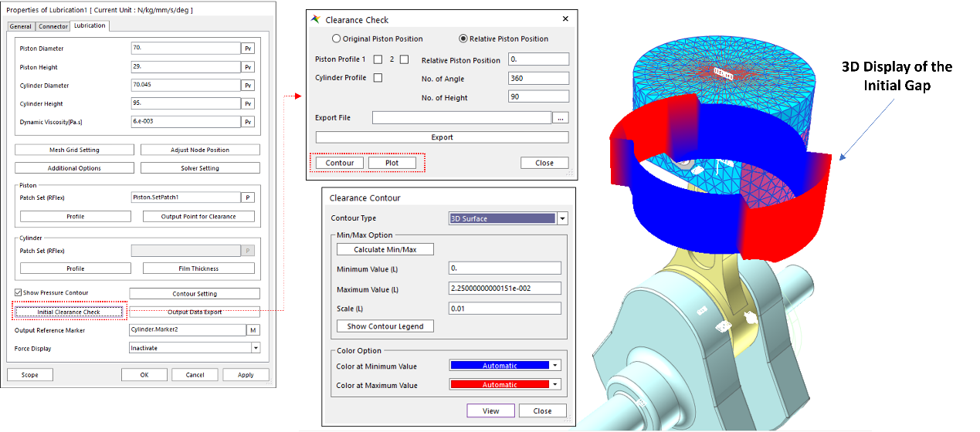980x432 pixels.
Task: Click the Pv button beside Piston Diameter
Action: coord(248,49)
